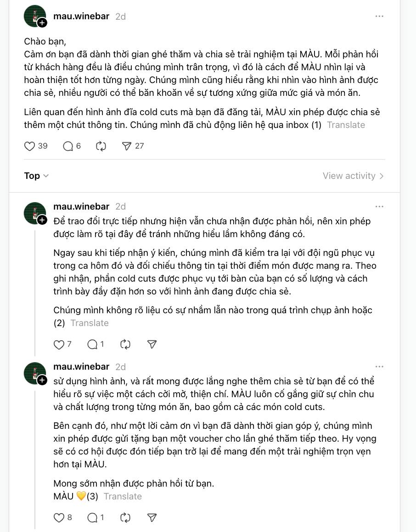Open View activity

[x=353, y=176]
